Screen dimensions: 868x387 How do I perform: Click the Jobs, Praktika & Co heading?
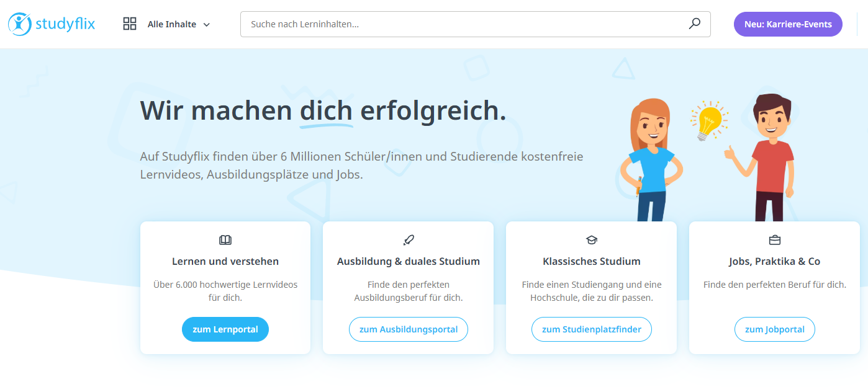(x=774, y=262)
